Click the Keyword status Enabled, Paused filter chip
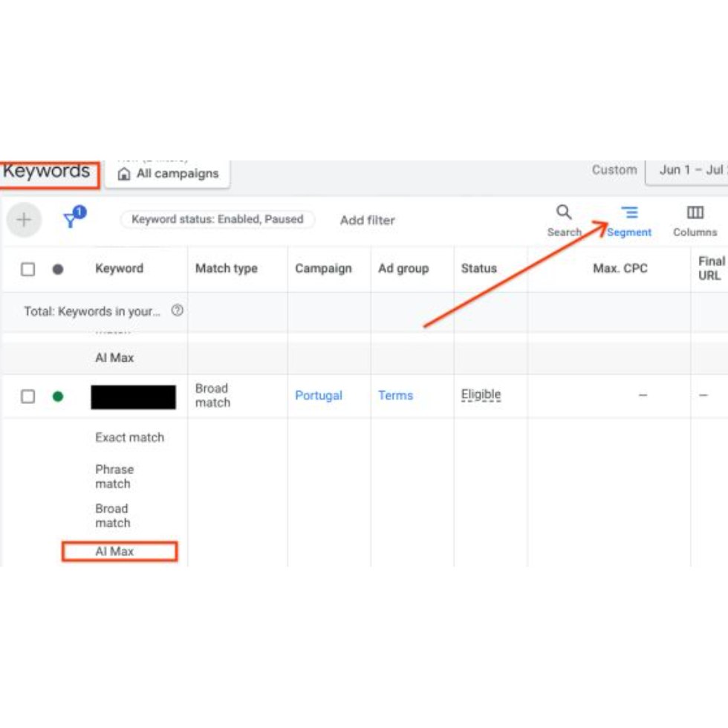This screenshot has height=728, width=728. click(217, 219)
